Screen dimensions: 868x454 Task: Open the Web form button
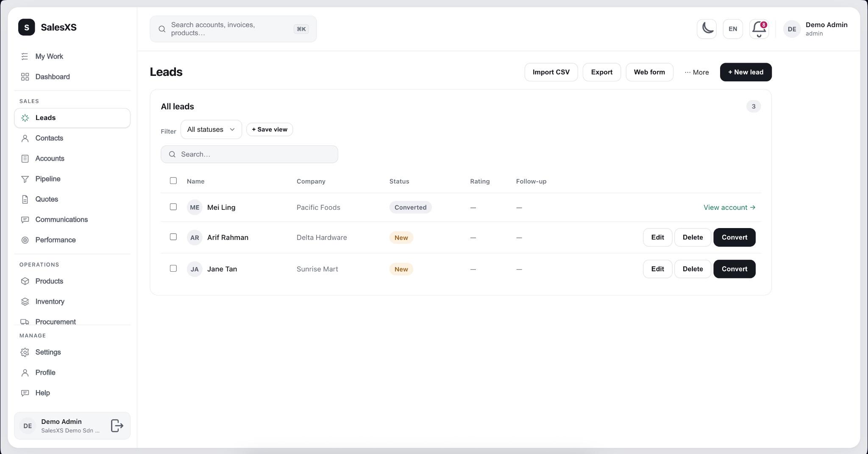coord(649,72)
